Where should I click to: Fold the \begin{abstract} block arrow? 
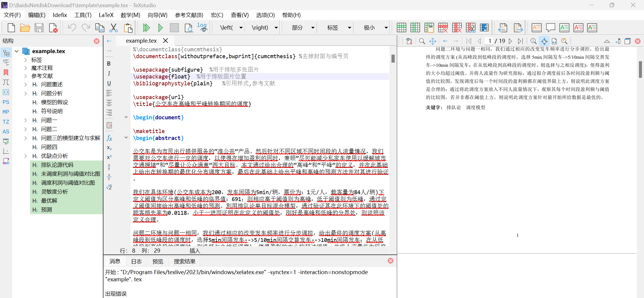(126, 138)
